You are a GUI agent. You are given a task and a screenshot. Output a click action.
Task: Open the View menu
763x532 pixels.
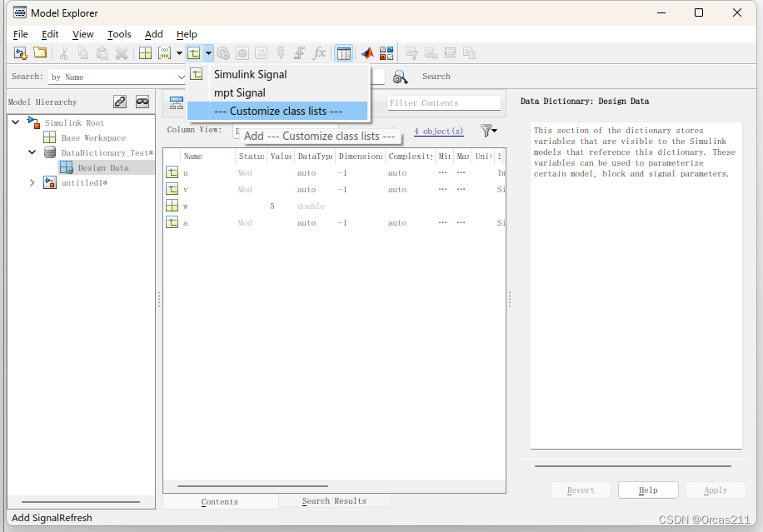tap(82, 34)
